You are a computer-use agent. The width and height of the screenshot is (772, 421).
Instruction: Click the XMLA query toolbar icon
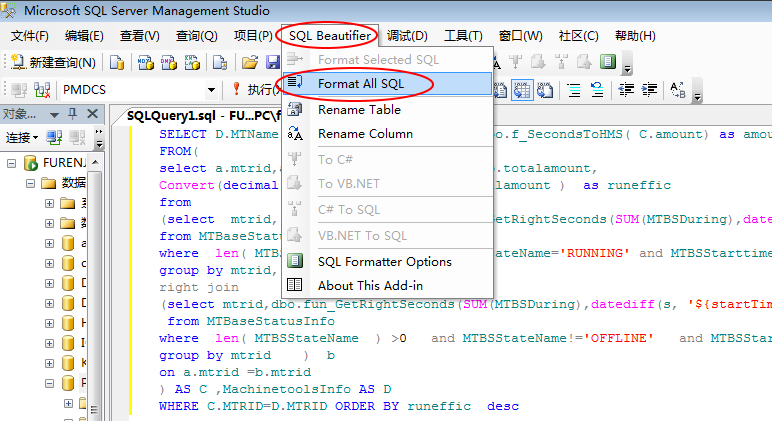(192, 62)
